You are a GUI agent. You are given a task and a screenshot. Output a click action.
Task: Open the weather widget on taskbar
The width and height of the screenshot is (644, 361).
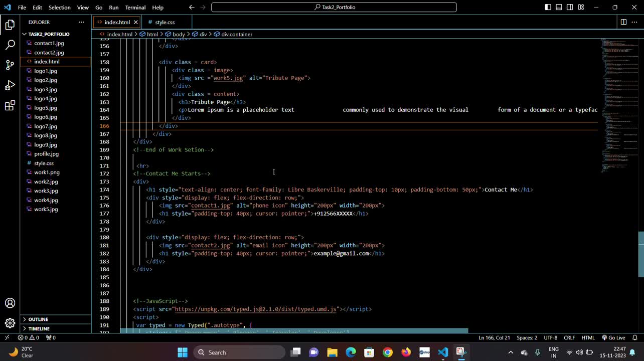[x=21, y=352]
